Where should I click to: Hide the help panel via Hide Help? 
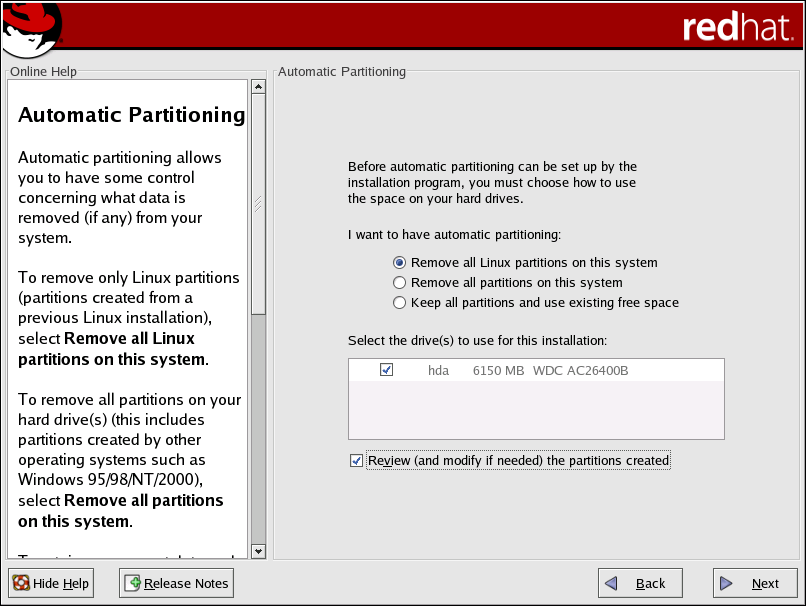coord(51,583)
